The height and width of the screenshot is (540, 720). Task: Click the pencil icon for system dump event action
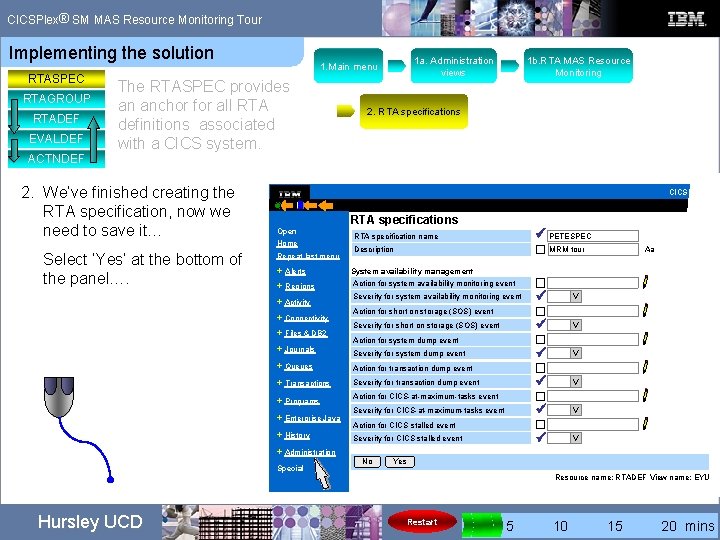pyautogui.click(x=645, y=339)
